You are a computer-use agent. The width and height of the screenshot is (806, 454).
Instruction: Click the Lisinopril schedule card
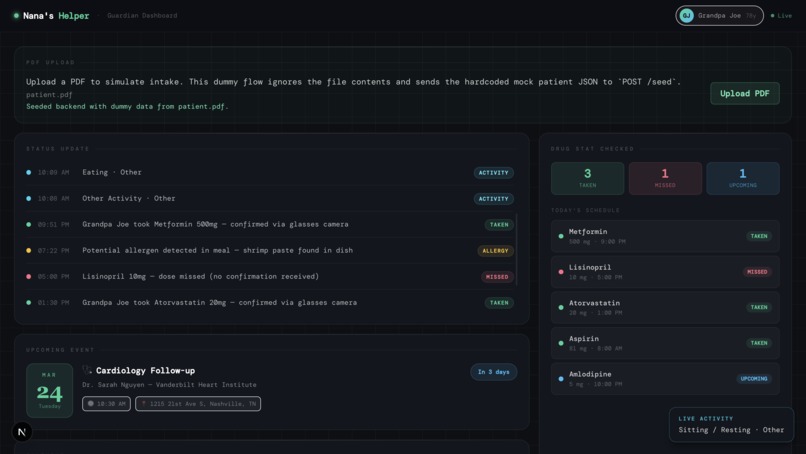[x=665, y=271]
